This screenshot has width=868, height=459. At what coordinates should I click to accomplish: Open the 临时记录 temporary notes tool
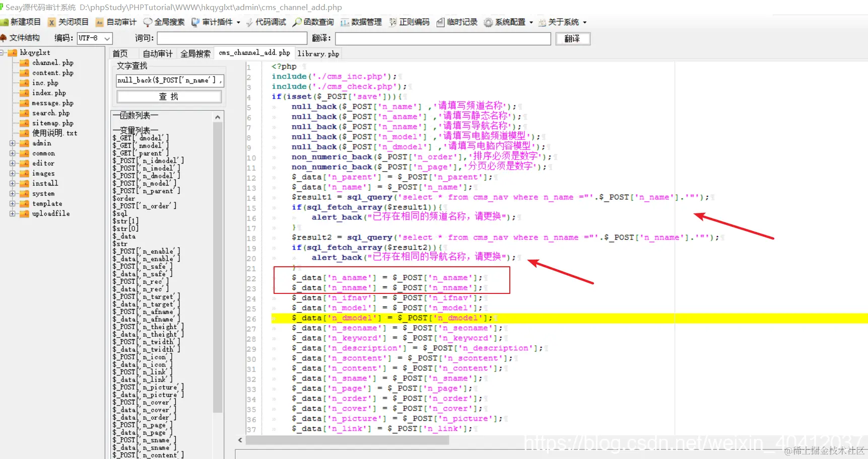pos(440,22)
